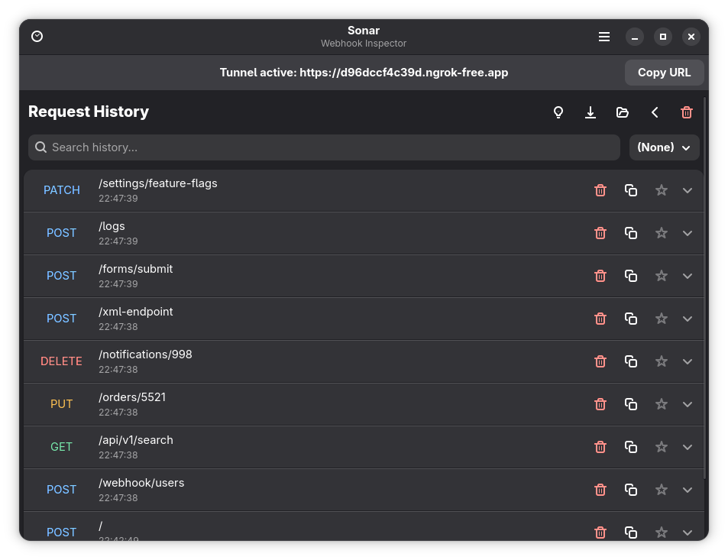The width and height of the screenshot is (728, 560).
Task: Delete the /forms/submit request
Action: 600,276
